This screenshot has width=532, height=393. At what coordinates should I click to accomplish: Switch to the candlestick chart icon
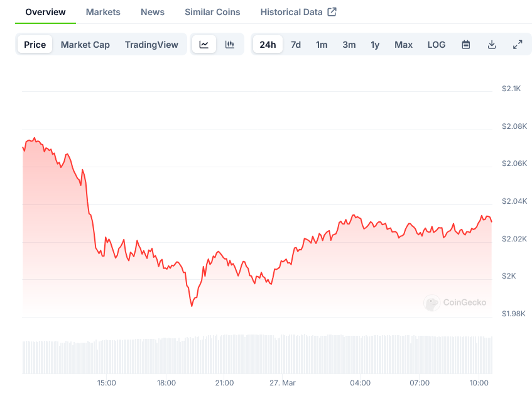click(x=230, y=45)
